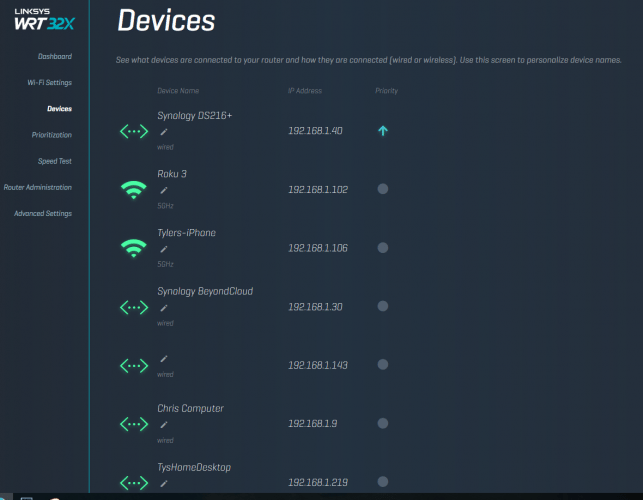Click pencil icon for Chris Computer
The height and width of the screenshot is (500, 643).
pyautogui.click(x=164, y=425)
